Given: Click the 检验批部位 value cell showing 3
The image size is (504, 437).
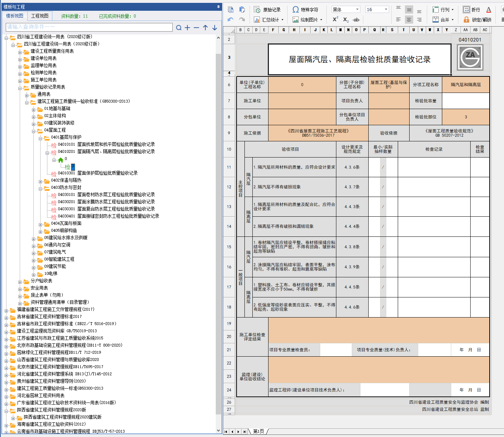Looking at the screenshot, I should (x=466, y=117).
